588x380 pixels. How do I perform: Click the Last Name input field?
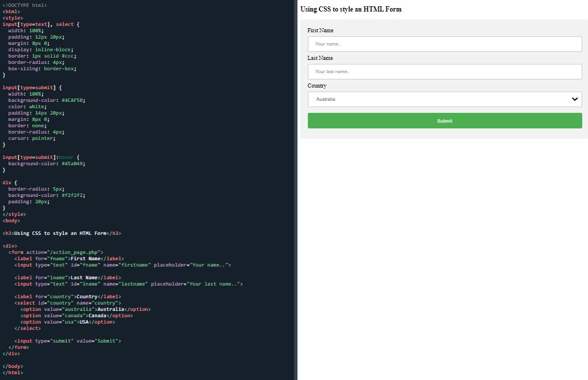(x=444, y=71)
